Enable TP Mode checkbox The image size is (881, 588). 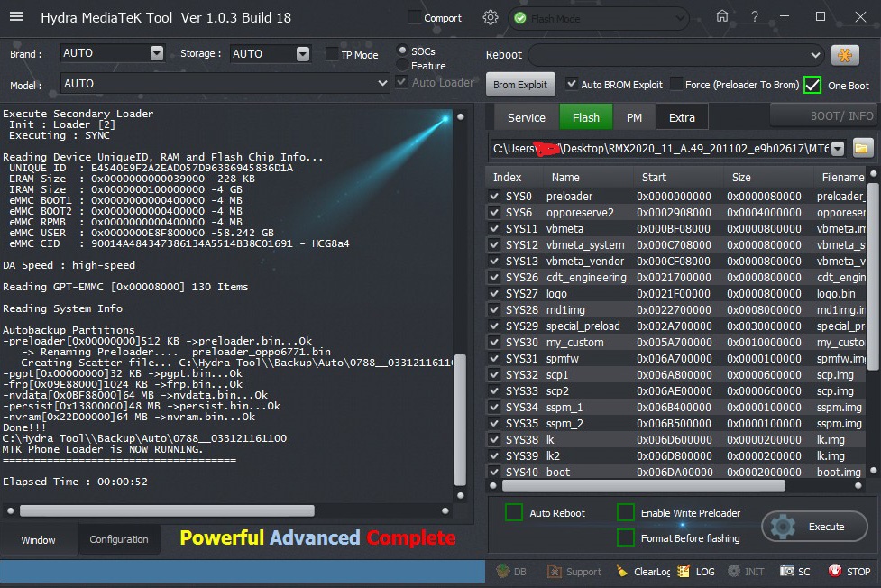pyautogui.click(x=332, y=54)
